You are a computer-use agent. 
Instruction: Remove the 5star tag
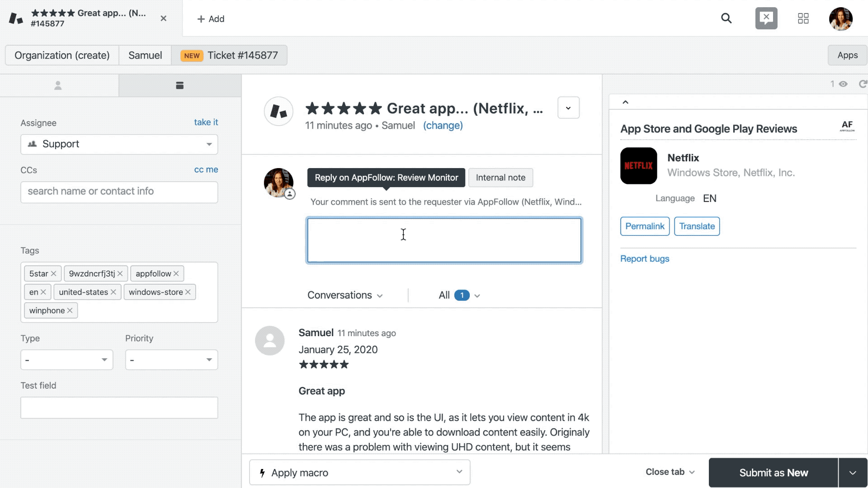pos(53,274)
